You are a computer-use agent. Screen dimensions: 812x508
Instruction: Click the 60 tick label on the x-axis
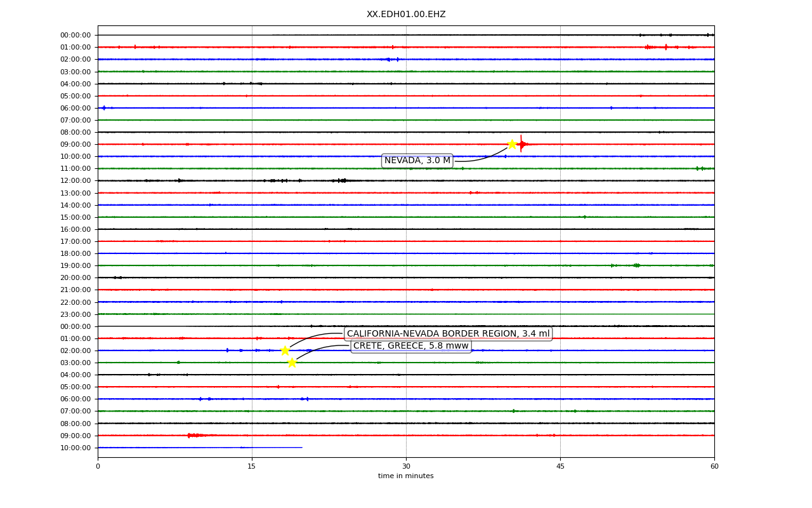[714, 467]
